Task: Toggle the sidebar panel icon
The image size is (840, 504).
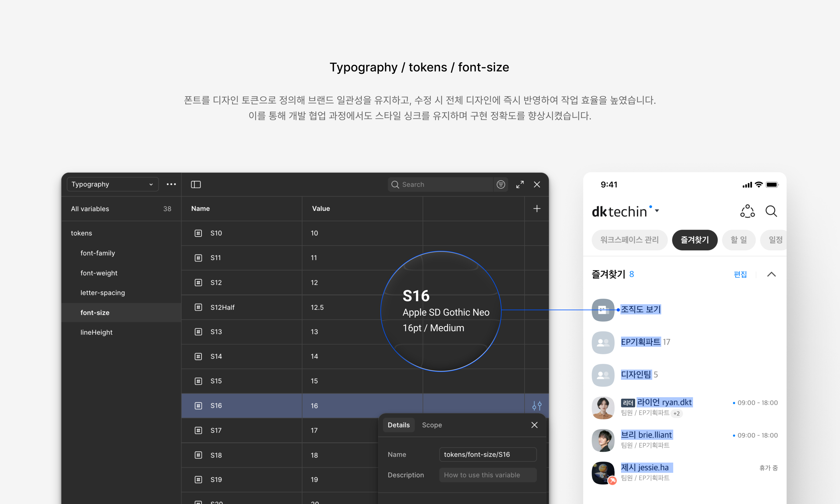Action: coord(196,184)
